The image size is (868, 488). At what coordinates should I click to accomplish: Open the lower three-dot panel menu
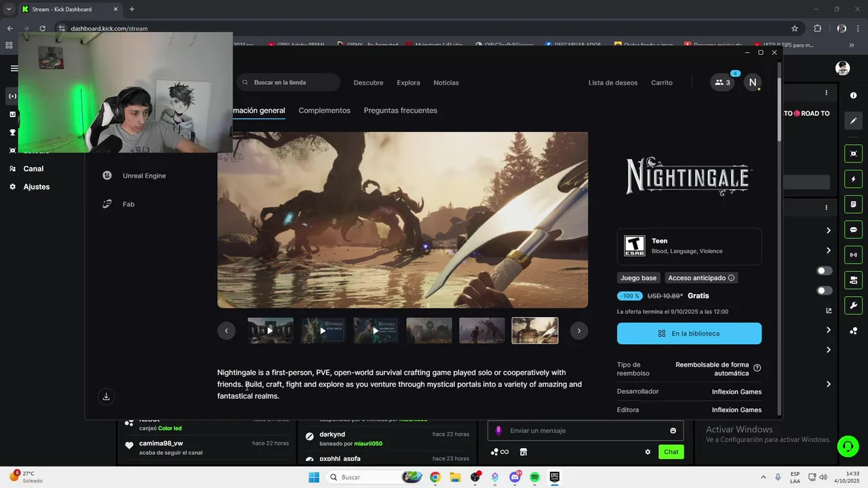826,207
